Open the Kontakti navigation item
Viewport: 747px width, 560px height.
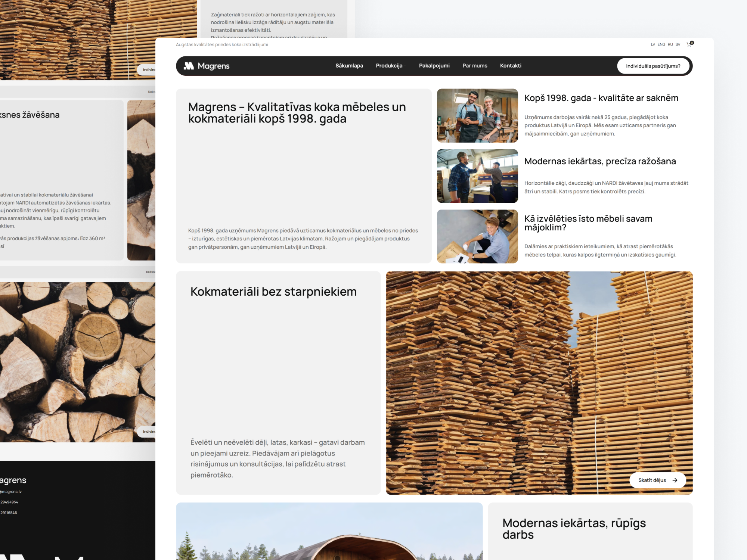511,65
